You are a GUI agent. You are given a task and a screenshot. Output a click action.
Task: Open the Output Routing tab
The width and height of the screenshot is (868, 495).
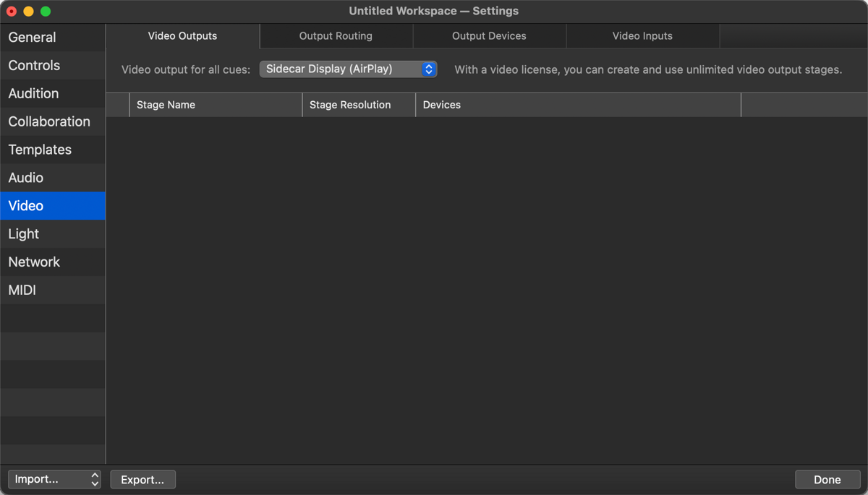click(x=336, y=36)
